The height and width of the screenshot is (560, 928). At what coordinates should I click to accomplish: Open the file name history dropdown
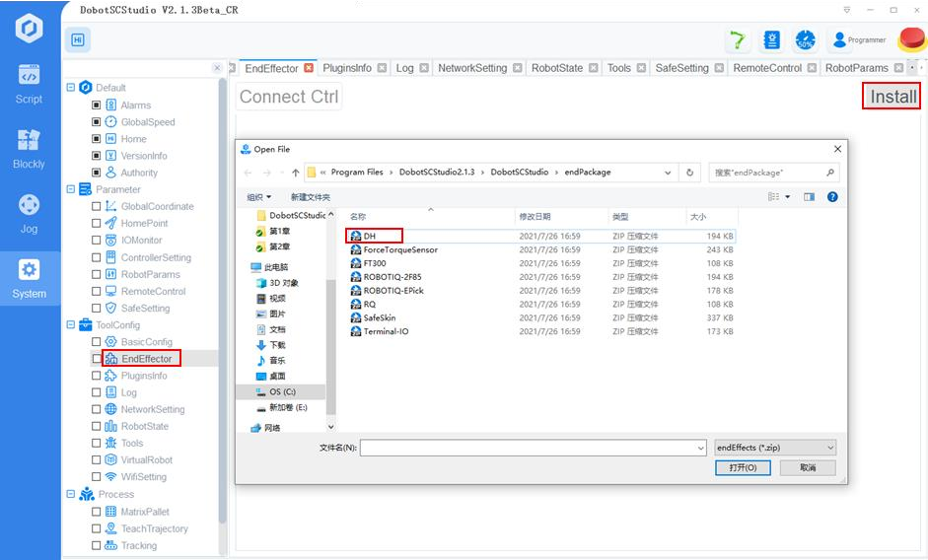click(701, 449)
